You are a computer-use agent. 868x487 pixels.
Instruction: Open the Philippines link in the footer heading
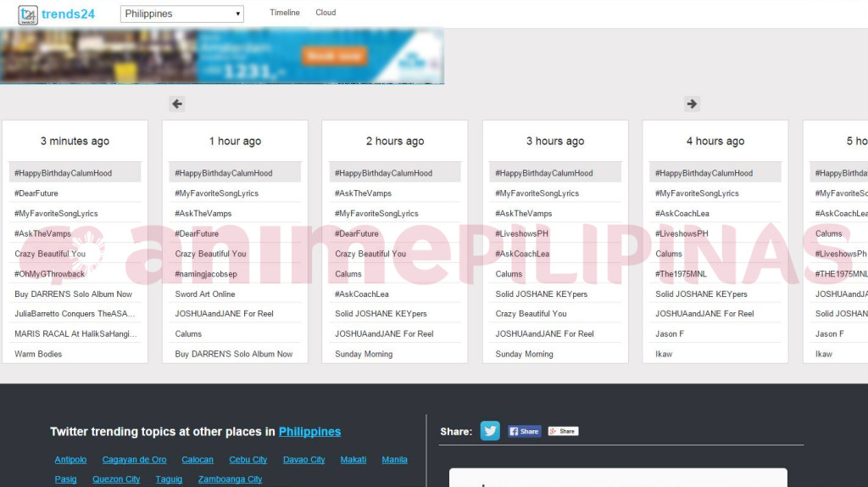pos(309,432)
